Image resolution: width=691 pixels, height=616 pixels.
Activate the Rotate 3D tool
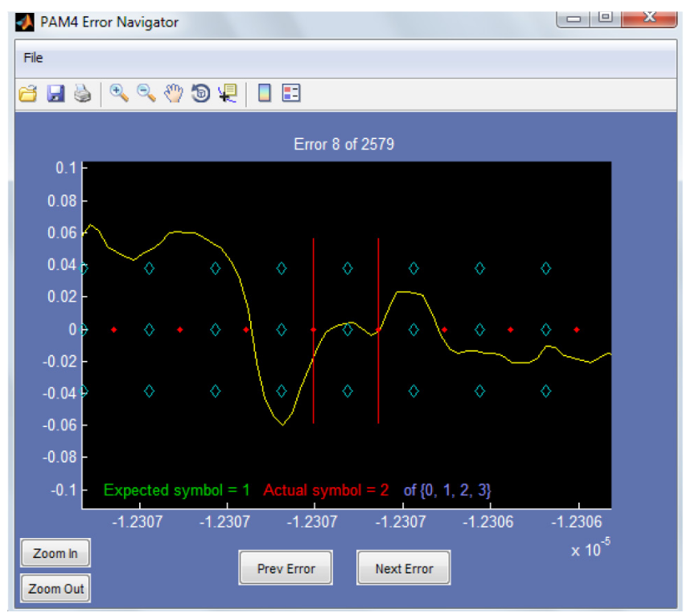point(200,93)
